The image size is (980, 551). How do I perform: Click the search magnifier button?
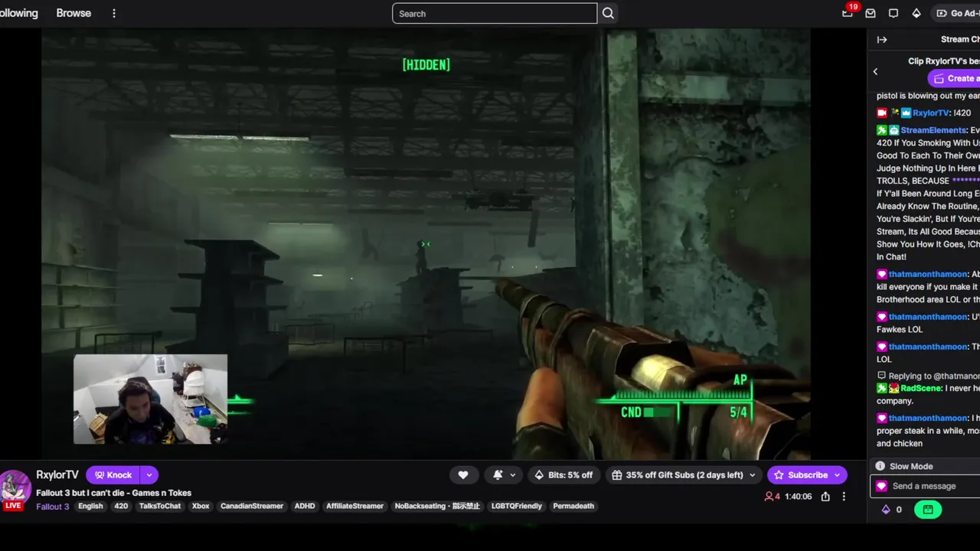pyautogui.click(x=608, y=13)
